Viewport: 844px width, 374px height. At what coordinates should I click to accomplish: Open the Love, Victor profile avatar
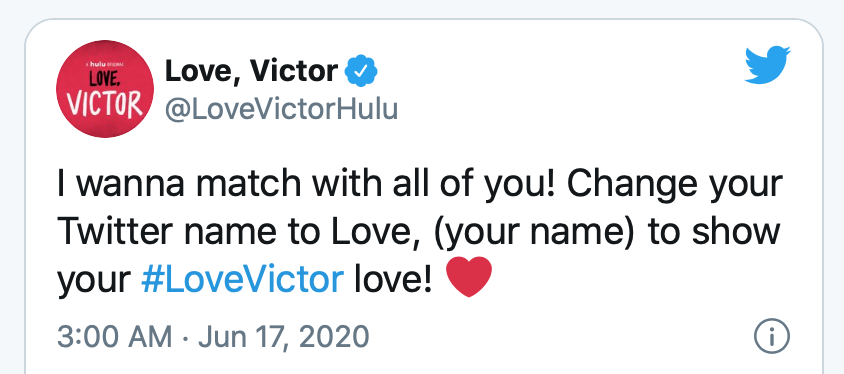(x=105, y=89)
